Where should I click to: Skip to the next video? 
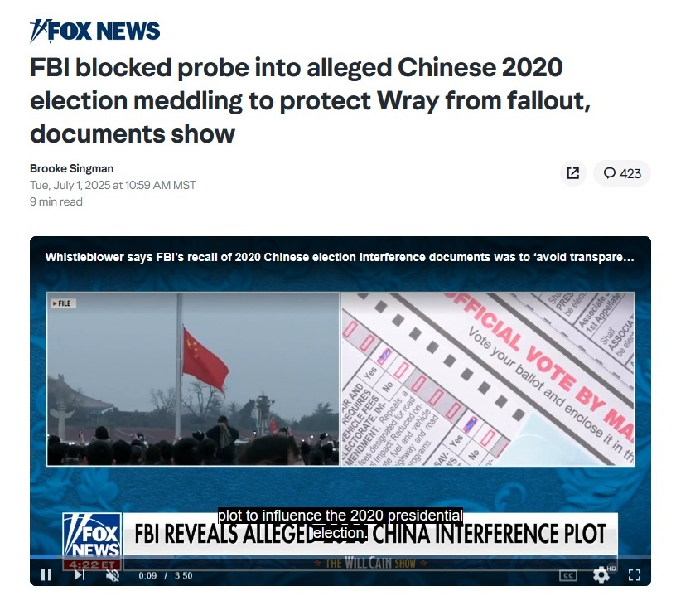coord(80,574)
